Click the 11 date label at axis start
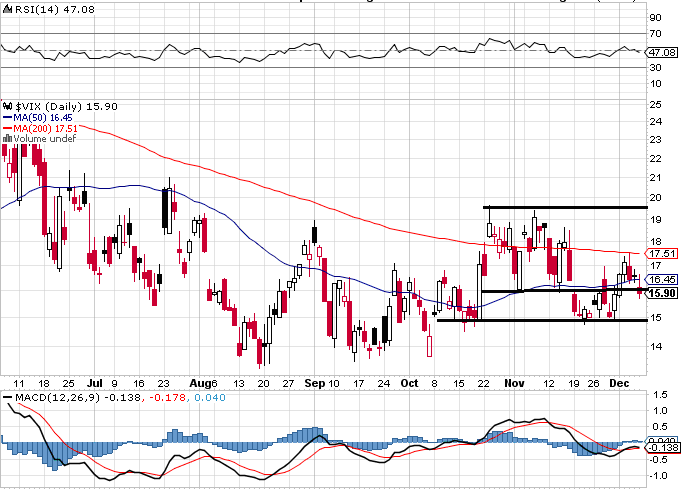Viewport: 689px width, 489px height. pos(19,384)
